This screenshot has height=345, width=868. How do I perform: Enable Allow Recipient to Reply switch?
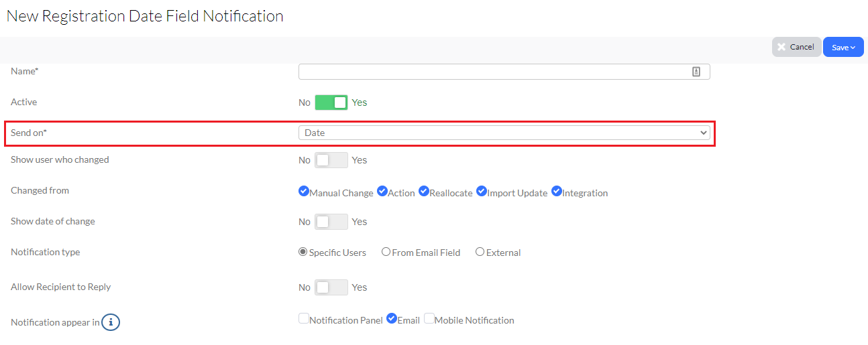pos(331,287)
